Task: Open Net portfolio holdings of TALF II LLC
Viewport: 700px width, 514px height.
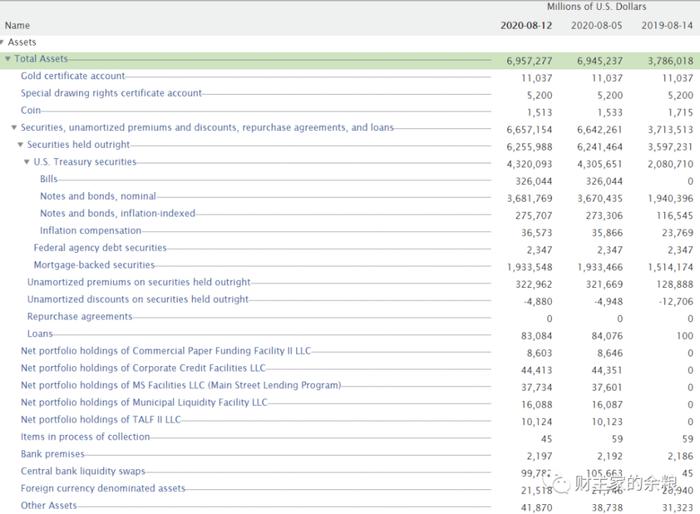Action: point(101,420)
